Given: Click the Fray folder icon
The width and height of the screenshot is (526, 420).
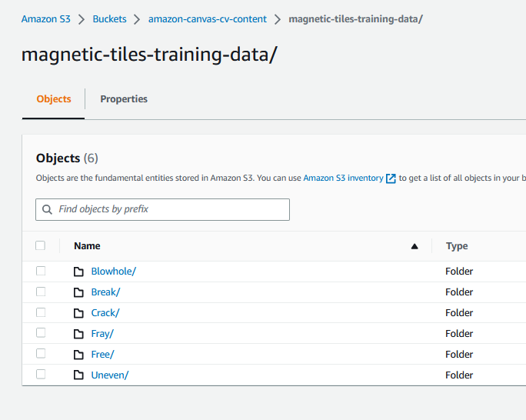Looking at the screenshot, I should point(78,334).
